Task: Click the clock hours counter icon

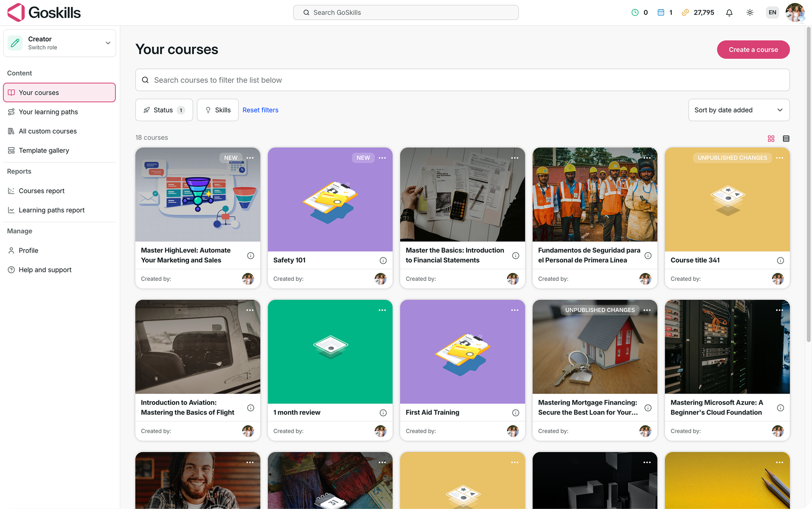Action: [635, 13]
